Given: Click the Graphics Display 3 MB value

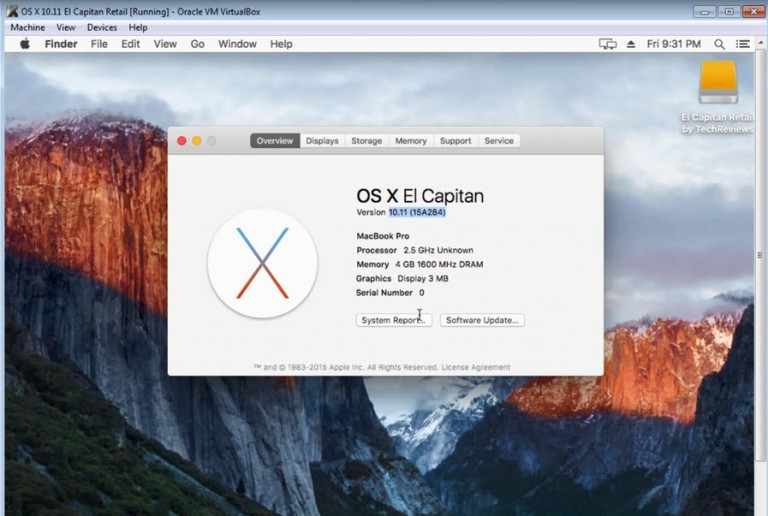Looking at the screenshot, I should 423,279.
